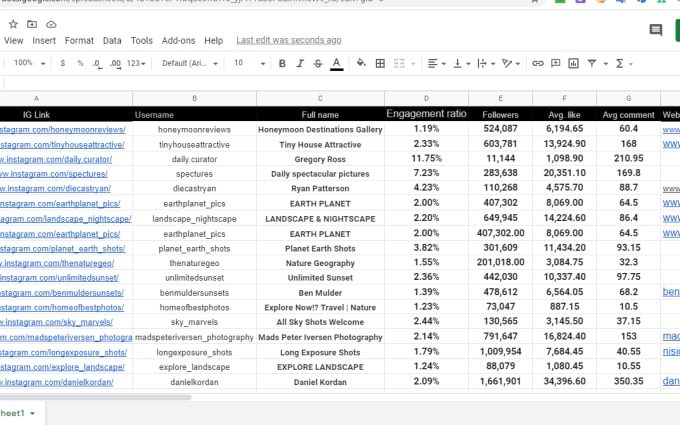Select cell showing 1,661,901 followers
This screenshot has width=680, height=425.
pos(500,381)
